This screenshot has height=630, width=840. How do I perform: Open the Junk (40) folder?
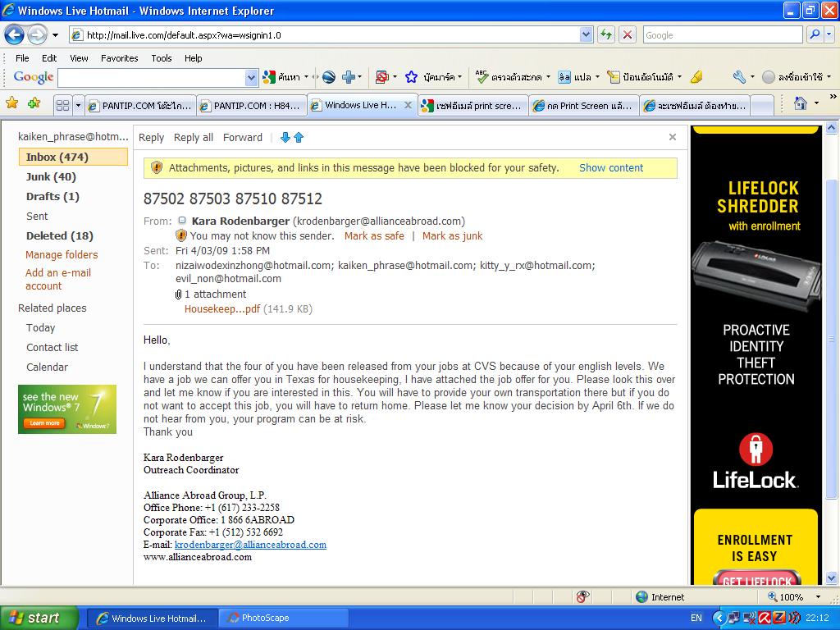(51, 177)
